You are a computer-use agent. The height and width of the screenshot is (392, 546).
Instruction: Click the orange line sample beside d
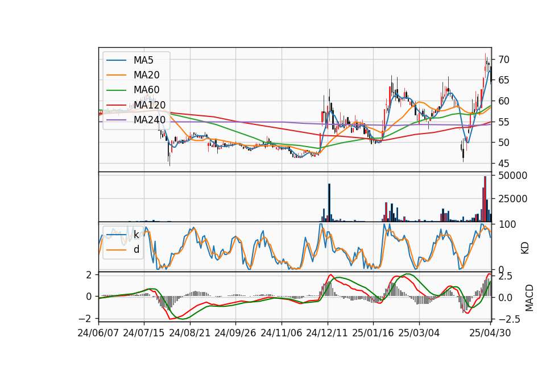tap(116, 249)
